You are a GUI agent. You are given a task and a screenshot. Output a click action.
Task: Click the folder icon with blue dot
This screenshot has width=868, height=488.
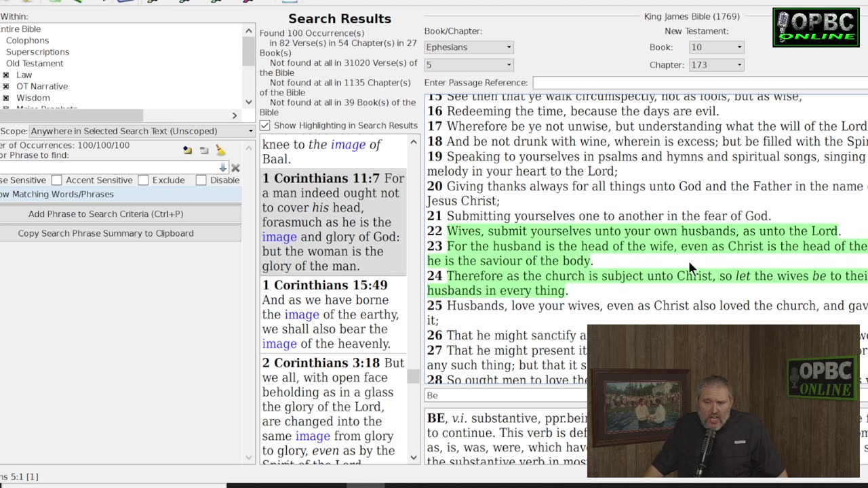[x=187, y=150]
